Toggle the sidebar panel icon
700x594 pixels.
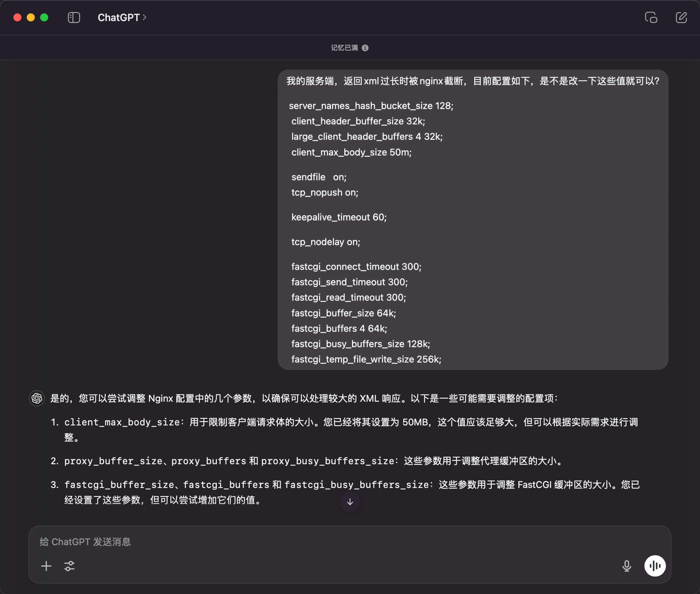coord(74,17)
